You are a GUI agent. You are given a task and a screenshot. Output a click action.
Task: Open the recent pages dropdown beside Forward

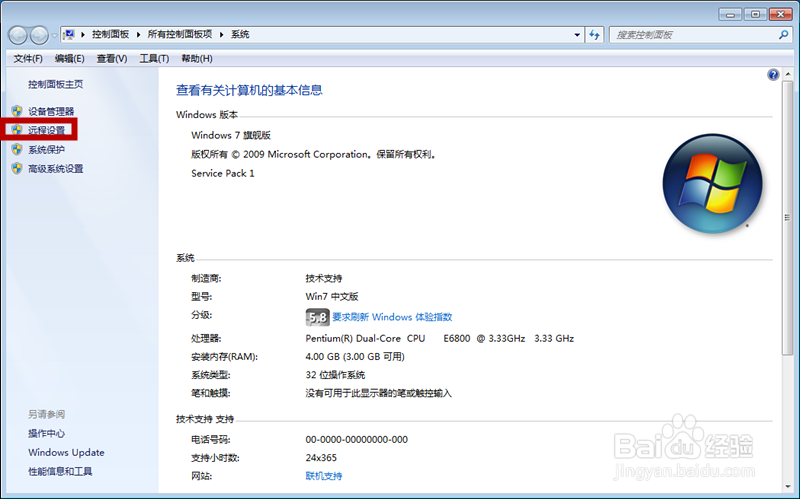tap(54, 36)
